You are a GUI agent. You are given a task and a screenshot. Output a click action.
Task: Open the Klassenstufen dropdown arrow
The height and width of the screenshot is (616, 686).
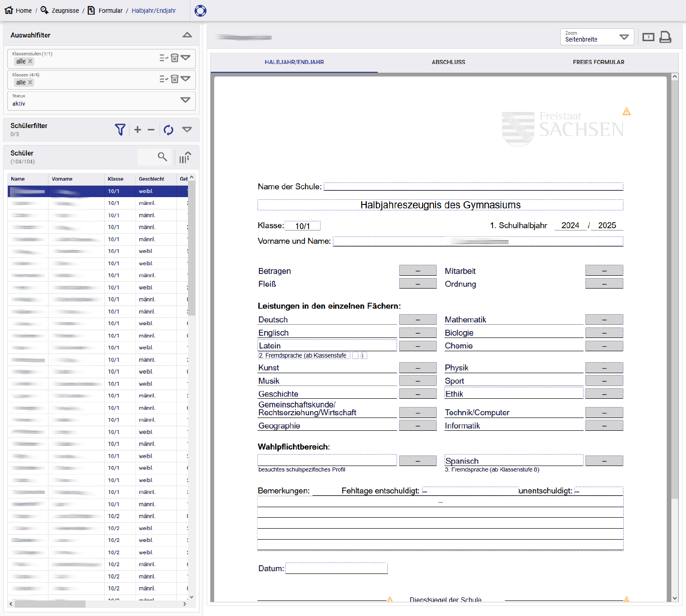coord(185,58)
